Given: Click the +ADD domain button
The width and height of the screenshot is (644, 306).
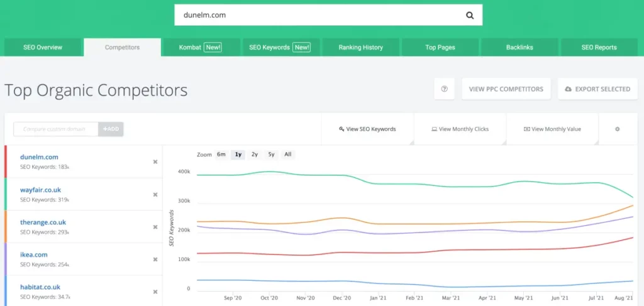Looking at the screenshot, I should click(111, 129).
